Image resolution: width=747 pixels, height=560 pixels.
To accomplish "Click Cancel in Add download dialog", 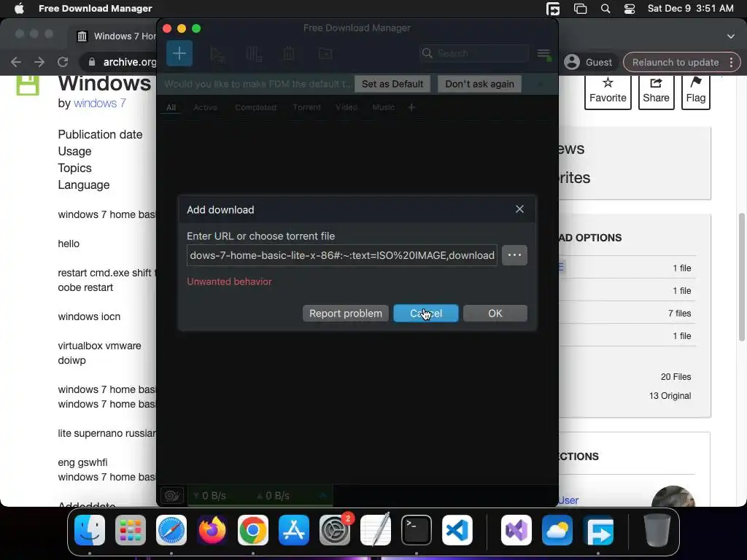I will click(x=426, y=314).
